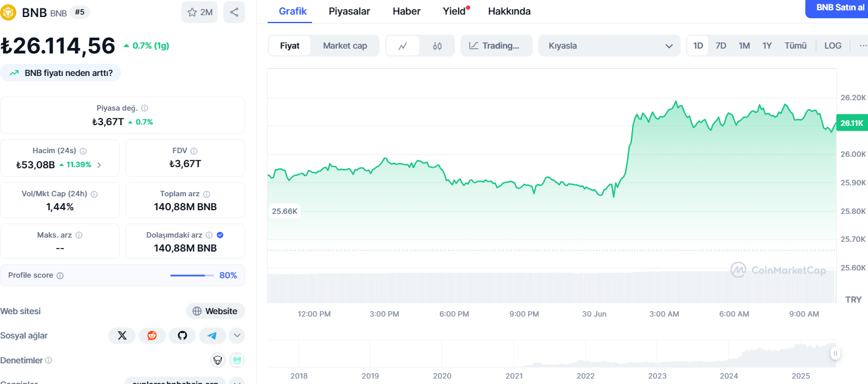
Task: Open the Kıyasla compare dropdown
Action: [609, 46]
